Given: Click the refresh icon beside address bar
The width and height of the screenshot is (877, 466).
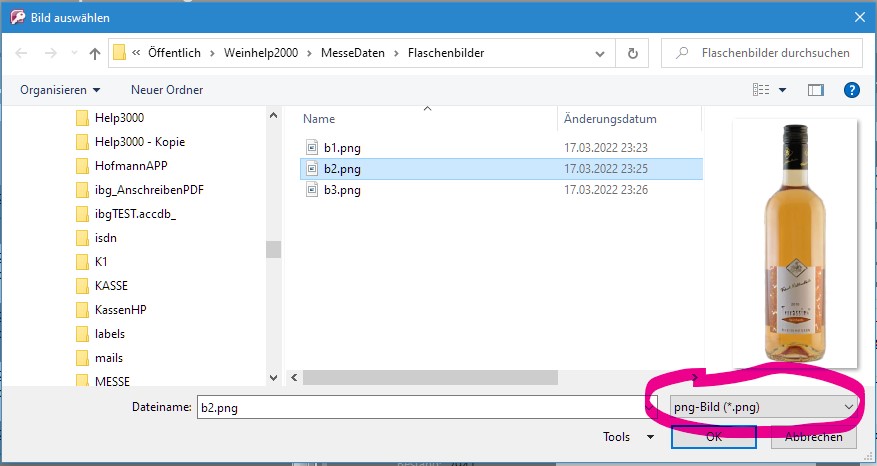Looking at the screenshot, I should (632, 53).
